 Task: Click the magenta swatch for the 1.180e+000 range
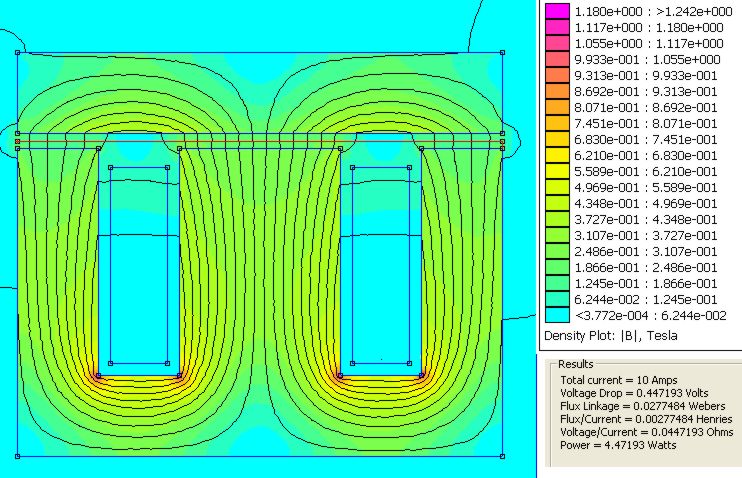tap(558, 11)
